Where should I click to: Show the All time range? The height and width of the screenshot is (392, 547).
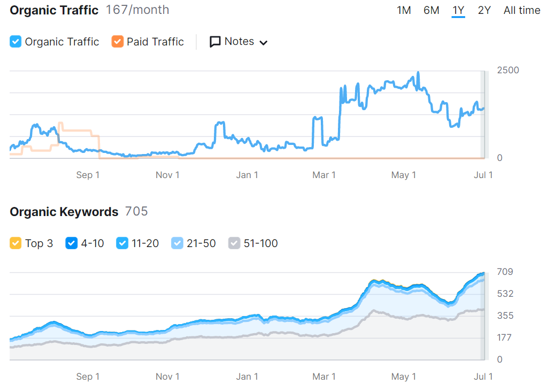(x=521, y=10)
